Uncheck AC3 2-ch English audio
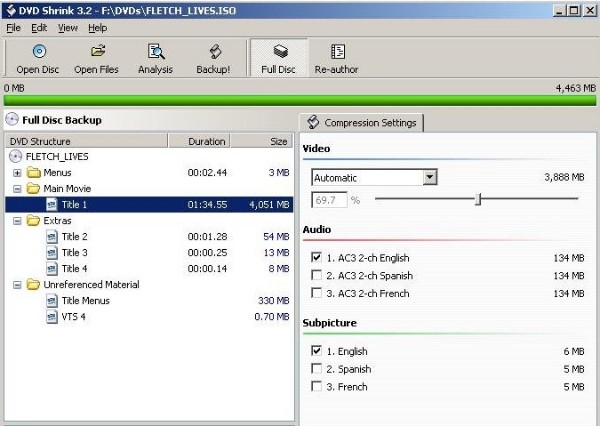 click(316, 257)
